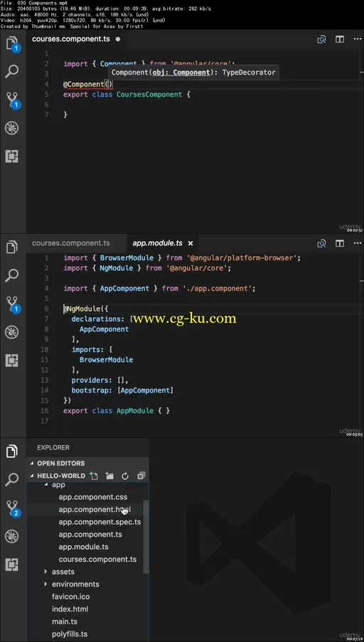Screen dimensions: 364x642
Task: Click the 'imports: [' line in app.module.ts
Action: coord(92,350)
